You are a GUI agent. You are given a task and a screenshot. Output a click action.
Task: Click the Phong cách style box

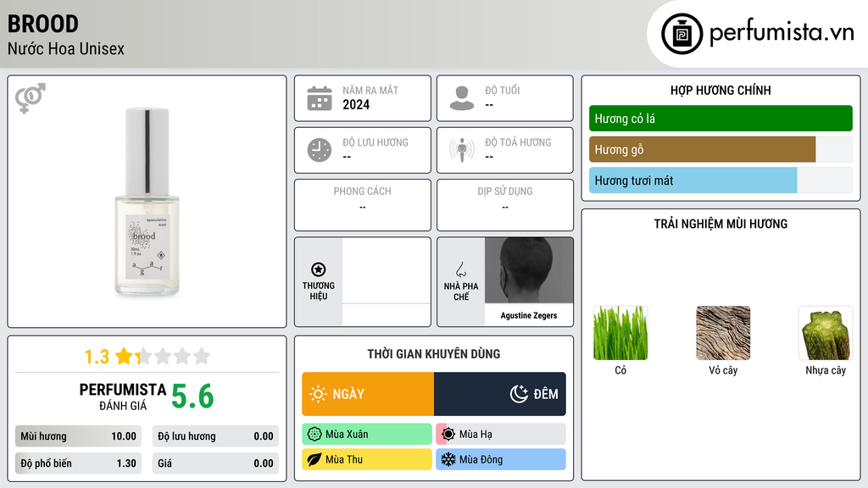pyautogui.click(x=363, y=205)
